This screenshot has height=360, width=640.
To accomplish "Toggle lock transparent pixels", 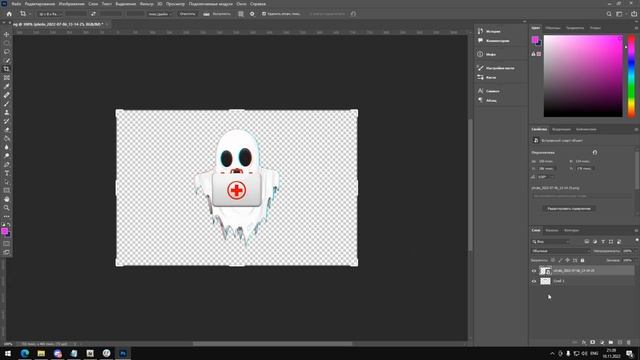I will pos(553,260).
